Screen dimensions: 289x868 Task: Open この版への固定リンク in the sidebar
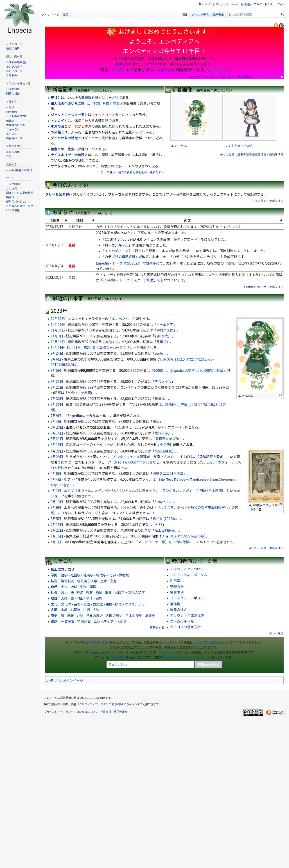pyautogui.click(x=20, y=206)
